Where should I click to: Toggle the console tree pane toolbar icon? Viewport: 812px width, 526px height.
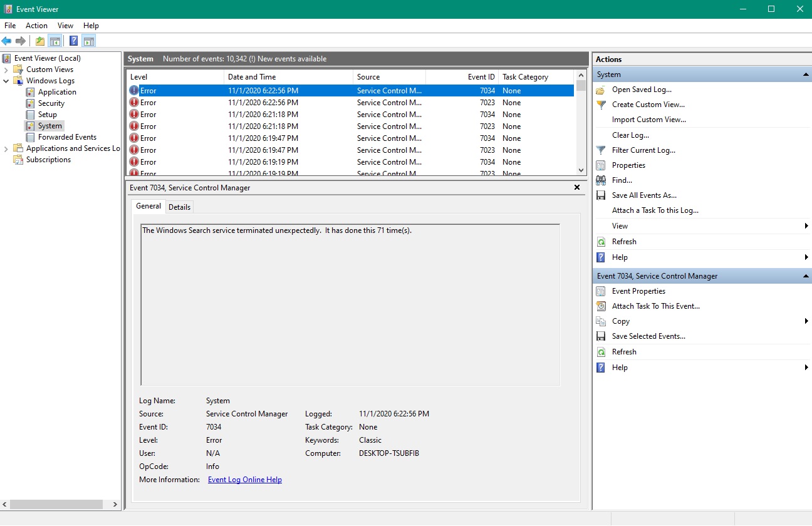[x=55, y=41]
